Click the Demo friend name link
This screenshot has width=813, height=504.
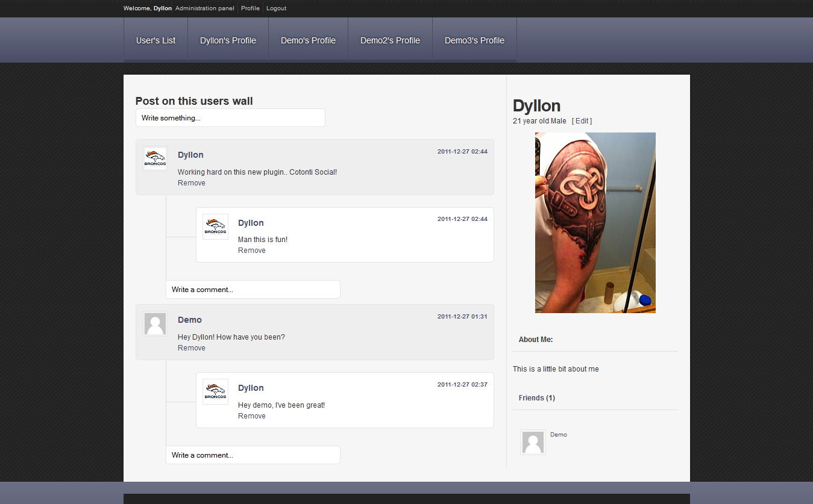click(x=559, y=435)
